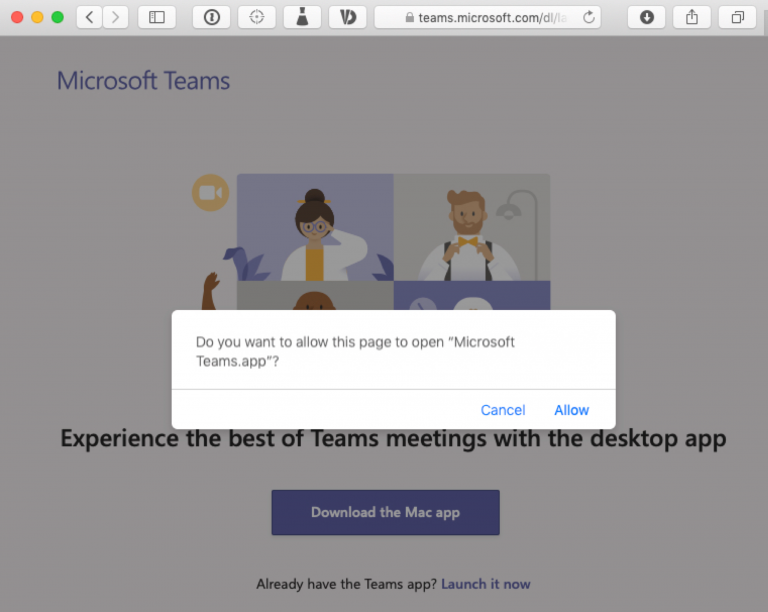Open the Share menu in Safari
Screen dimensions: 768x612
[692, 18]
